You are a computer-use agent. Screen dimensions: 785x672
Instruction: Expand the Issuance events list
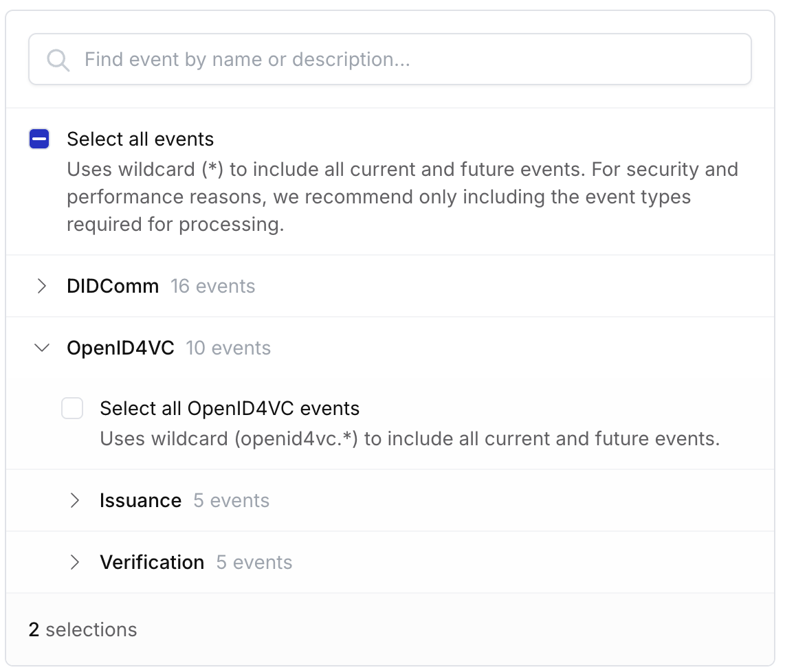(x=140, y=500)
